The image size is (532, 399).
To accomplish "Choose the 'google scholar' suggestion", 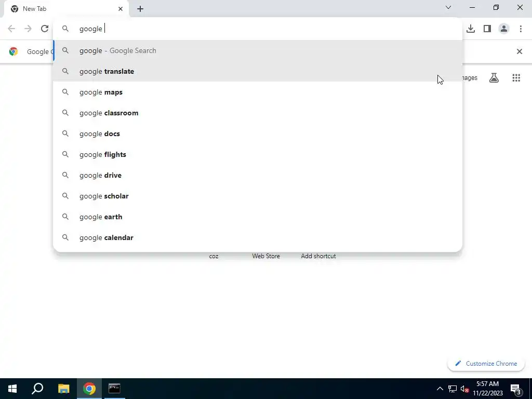I will (258, 196).
